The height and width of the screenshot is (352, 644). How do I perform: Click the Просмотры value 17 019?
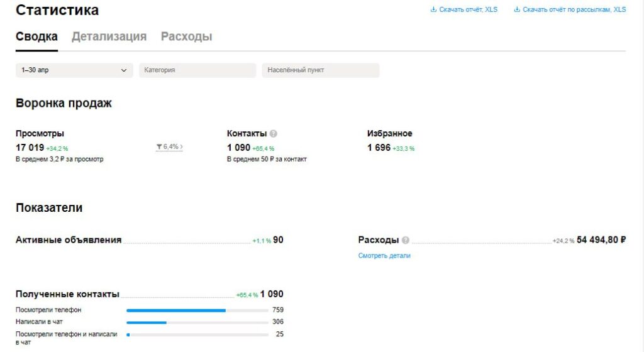pyautogui.click(x=30, y=148)
